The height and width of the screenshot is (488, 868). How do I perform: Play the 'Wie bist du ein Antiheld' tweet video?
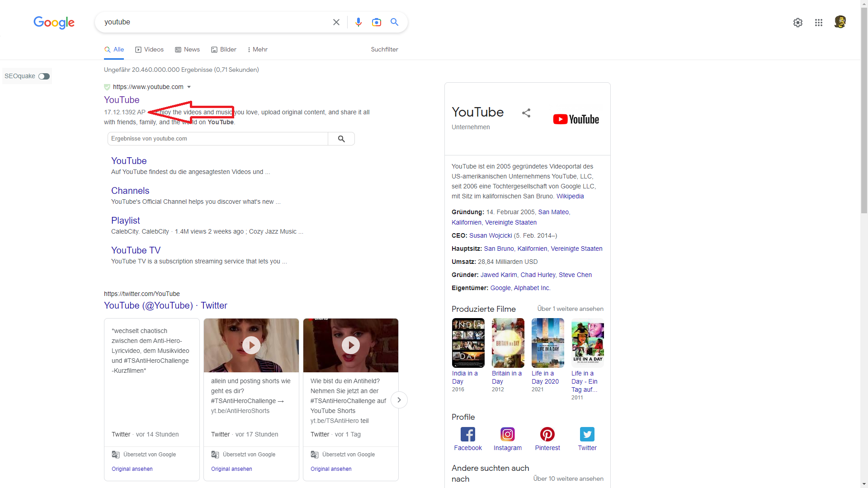point(351,345)
